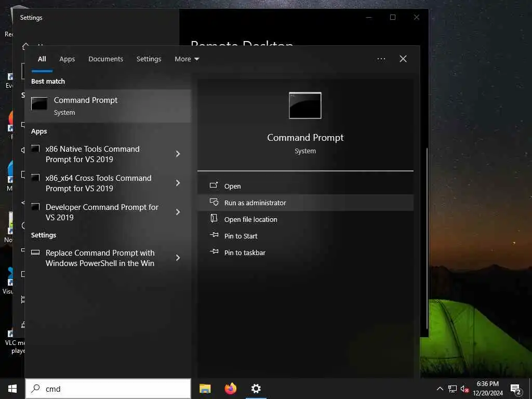This screenshot has height=399, width=532.
Task: Close the search panel with the X
Action: [403, 59]
